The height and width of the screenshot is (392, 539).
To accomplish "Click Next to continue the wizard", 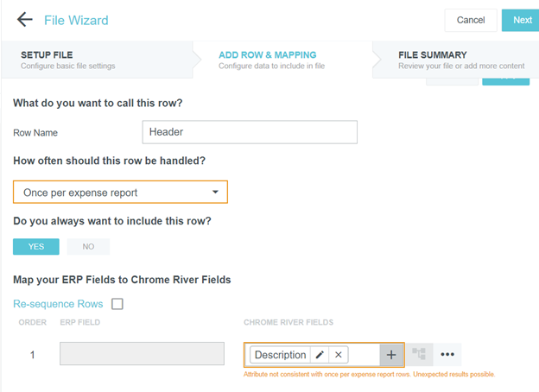I will pos(522,20).
